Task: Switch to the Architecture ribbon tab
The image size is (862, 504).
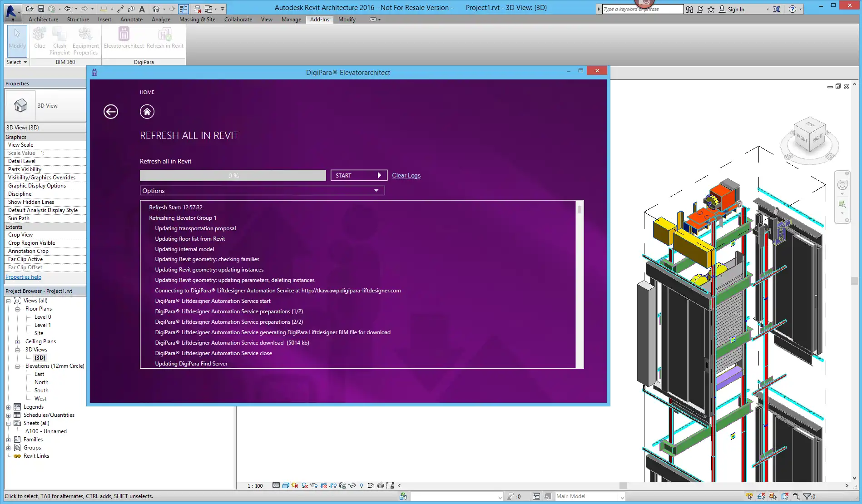Action: [43, 20]
